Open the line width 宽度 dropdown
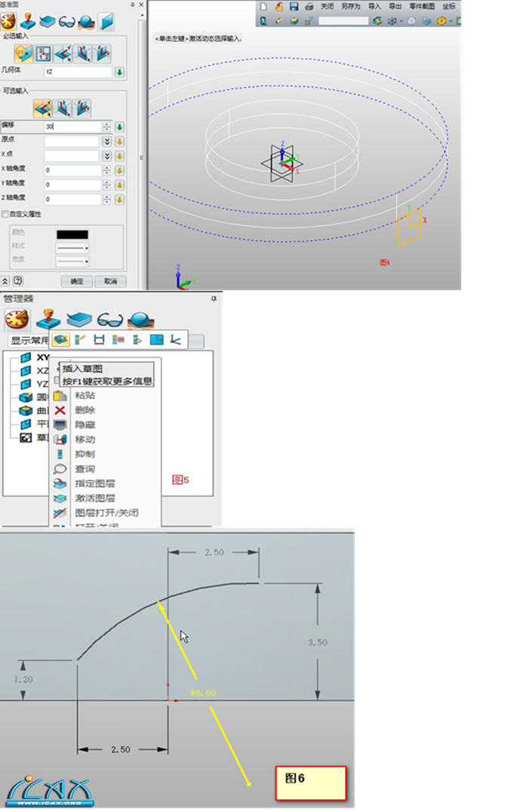 click(72, 261)
